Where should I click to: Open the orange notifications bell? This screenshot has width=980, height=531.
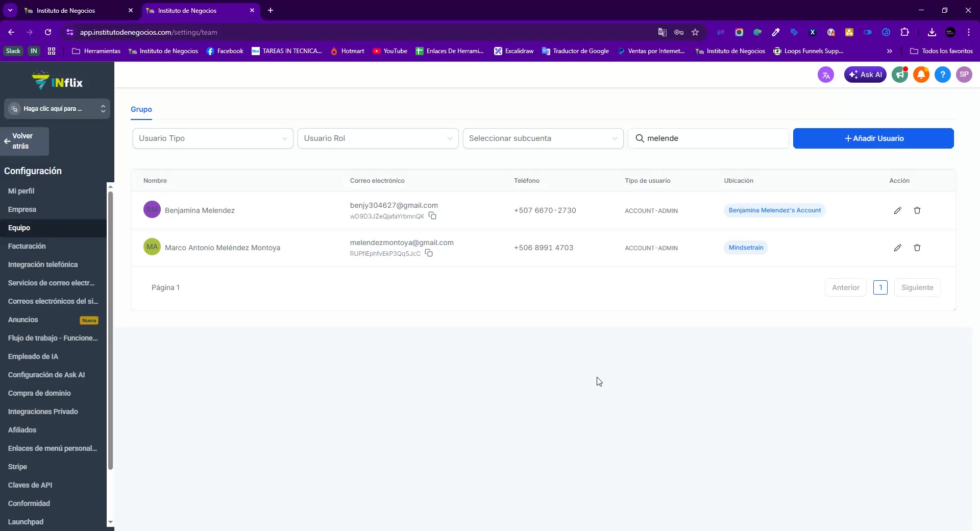point(921,75)
